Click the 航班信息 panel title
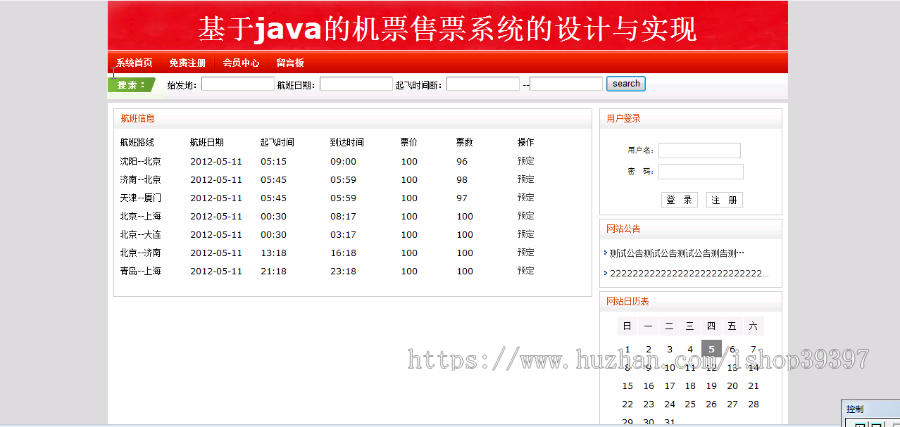 pos(137,119)
